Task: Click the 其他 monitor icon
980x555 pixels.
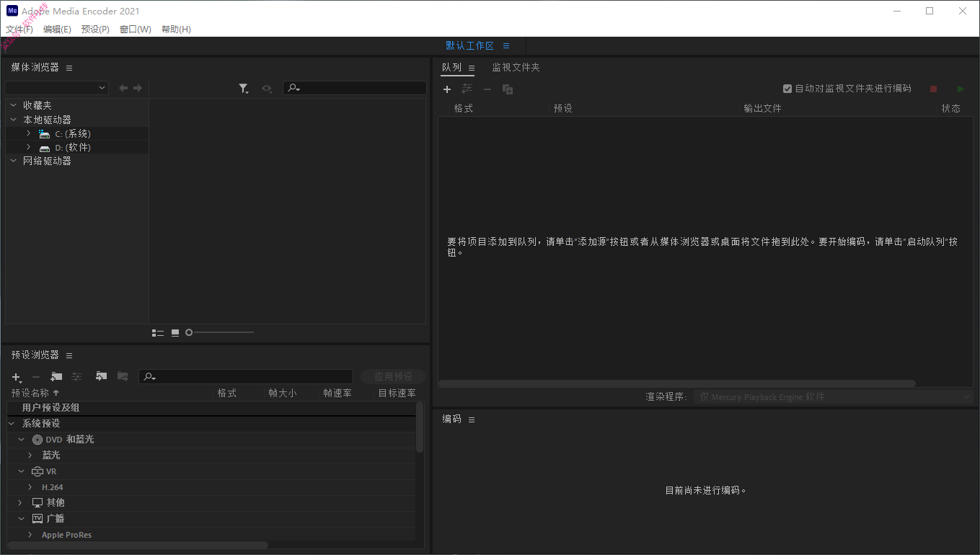Action: coord(37,502)
